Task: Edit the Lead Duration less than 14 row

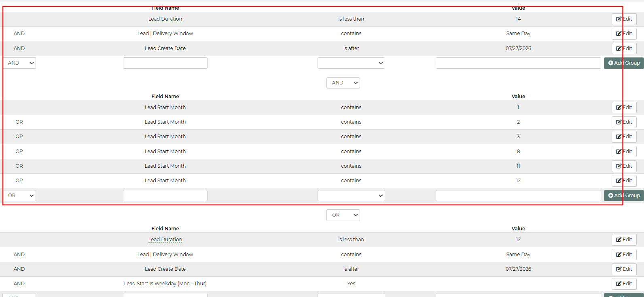Action: click(x=624, y=19)
